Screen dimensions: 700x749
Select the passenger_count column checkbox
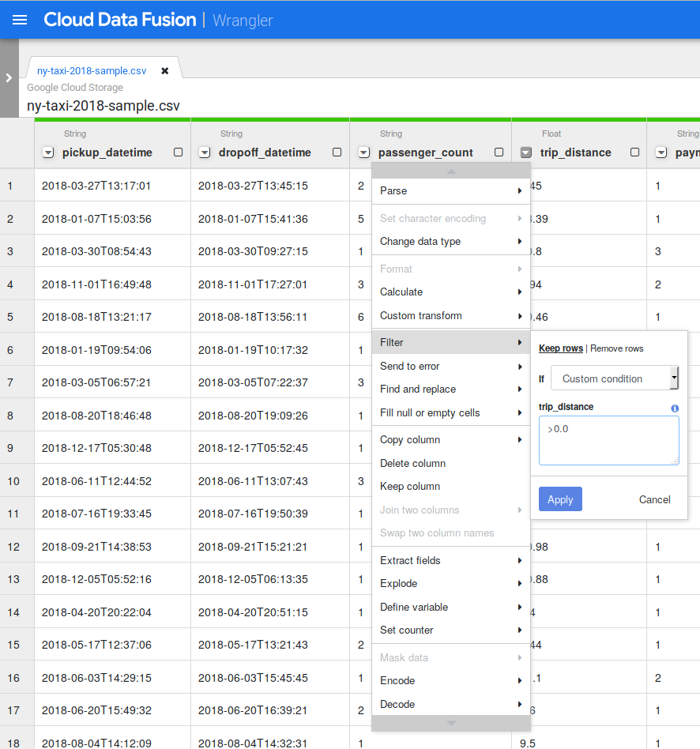click(499, 152)
